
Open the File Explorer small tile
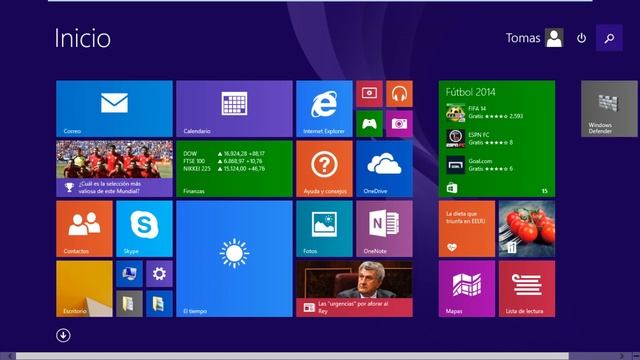click(159, 304)
